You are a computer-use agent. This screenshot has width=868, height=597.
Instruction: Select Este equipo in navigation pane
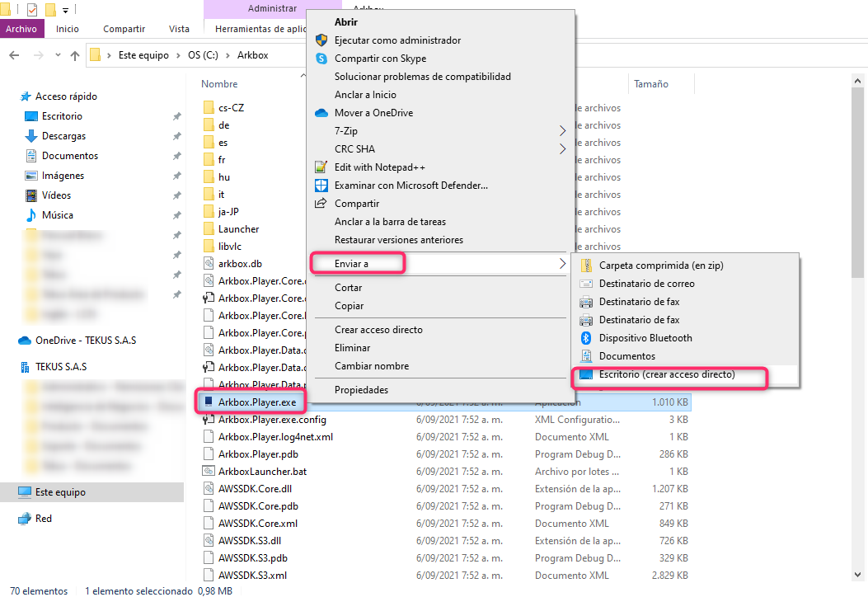pyautogui.click(x=60, y=492)
